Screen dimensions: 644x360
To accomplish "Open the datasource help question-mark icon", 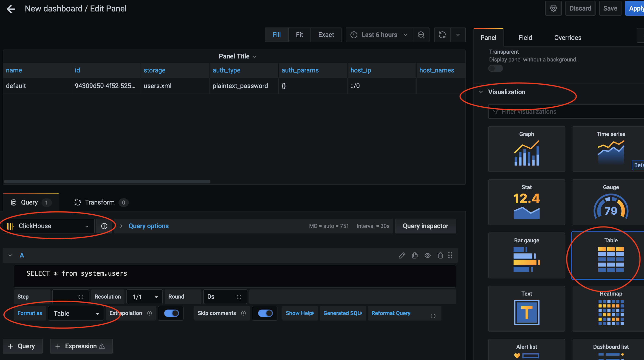I will click(x=104, y=226).
